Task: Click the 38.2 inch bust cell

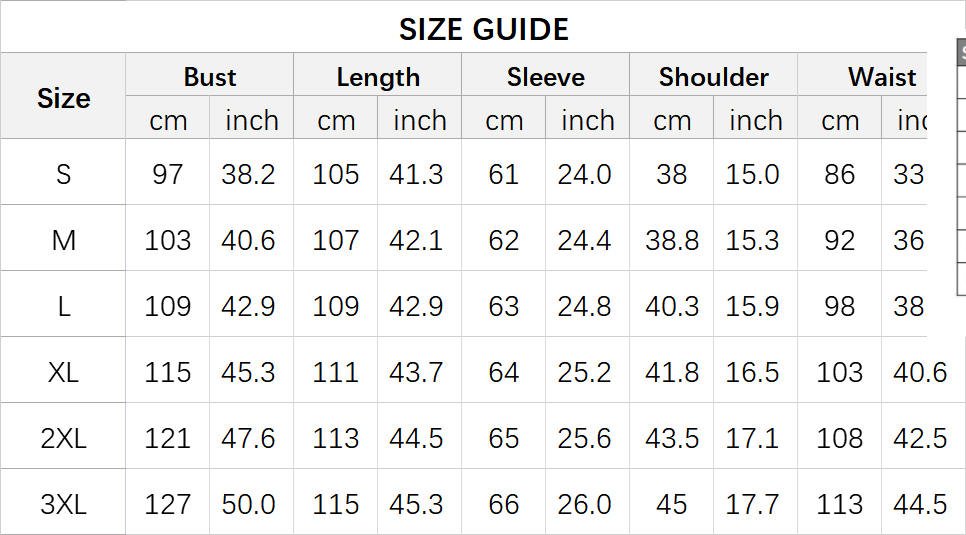Action: 248,174
